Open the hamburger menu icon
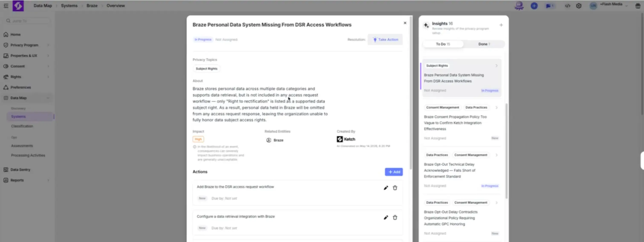Screen dimensions: 644x242 coord(6,6)
